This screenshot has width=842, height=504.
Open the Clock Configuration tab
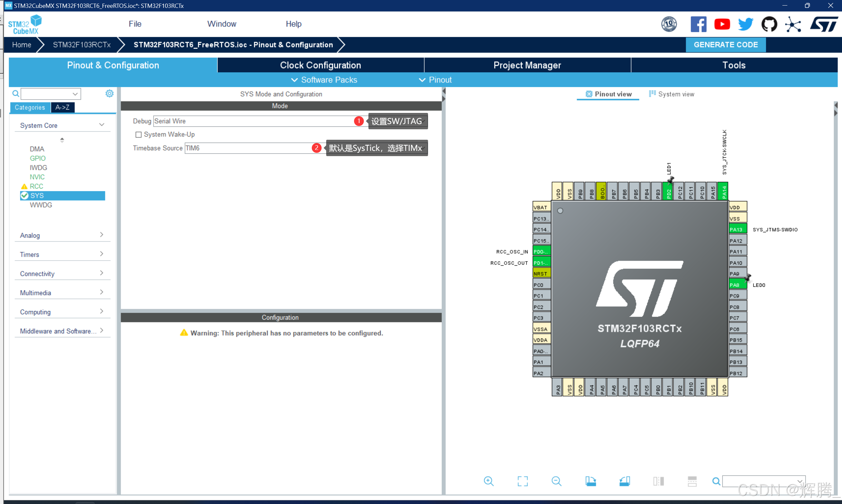pyautogui.click(x=320, y=65)
